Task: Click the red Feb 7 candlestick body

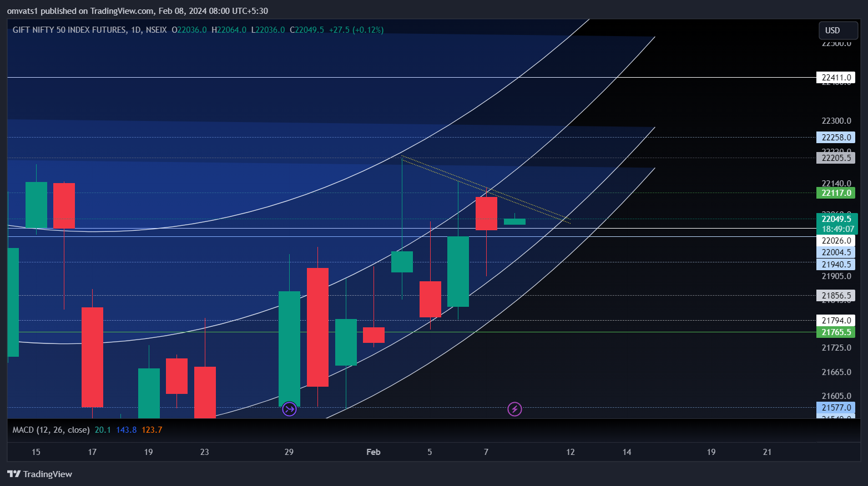Action: tap(486, 214)
